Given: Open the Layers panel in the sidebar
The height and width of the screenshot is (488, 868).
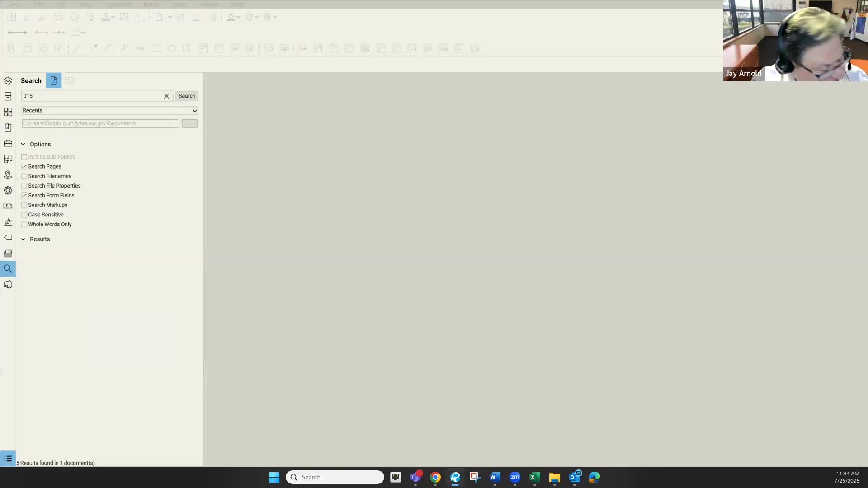Looking at the screenshot, I should (8, 81).
